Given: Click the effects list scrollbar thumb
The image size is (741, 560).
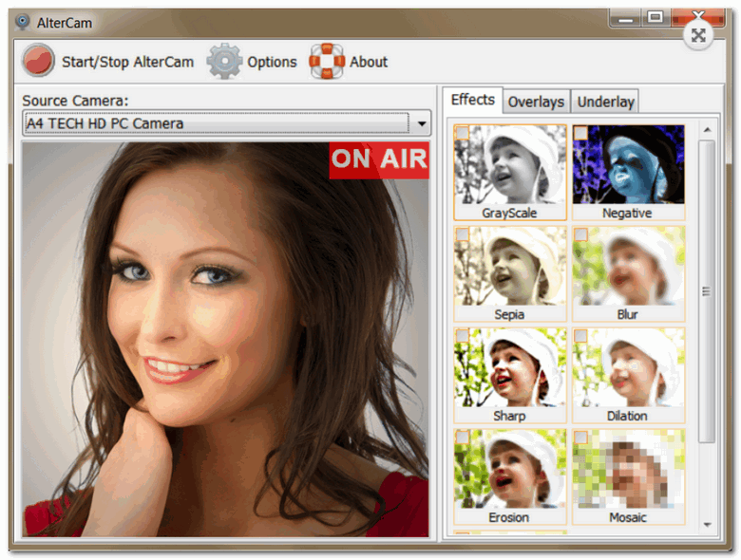Looking at the screenshot, I should pos(707,291).
